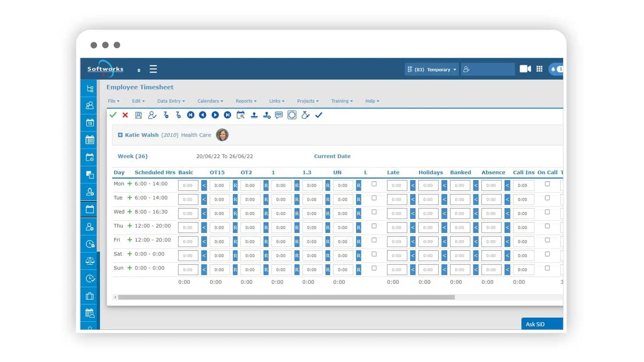Open the comments speech bubble icon
The width and height of the screenshot is (644, 362).
tap(279, 115)
